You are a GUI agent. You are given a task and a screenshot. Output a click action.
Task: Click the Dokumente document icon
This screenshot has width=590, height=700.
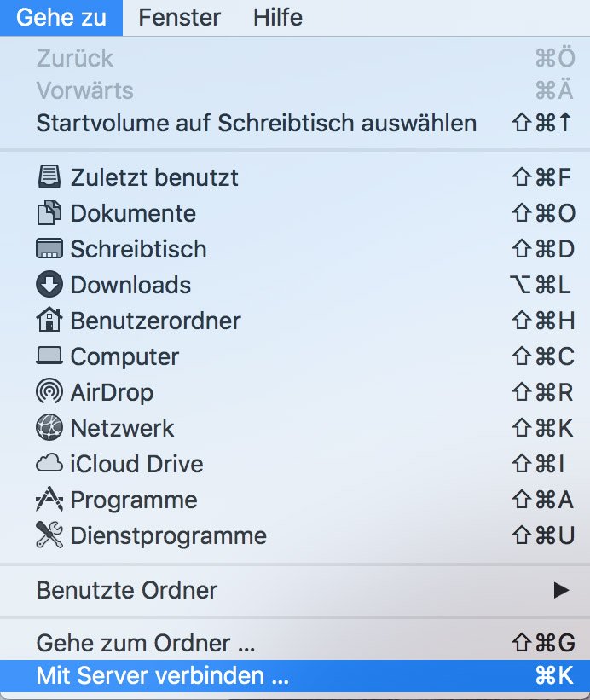click(49, 213)
